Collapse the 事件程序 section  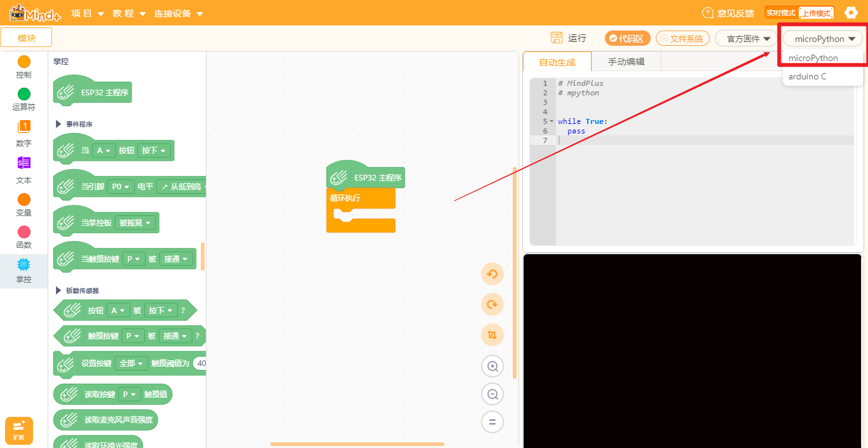59,124
